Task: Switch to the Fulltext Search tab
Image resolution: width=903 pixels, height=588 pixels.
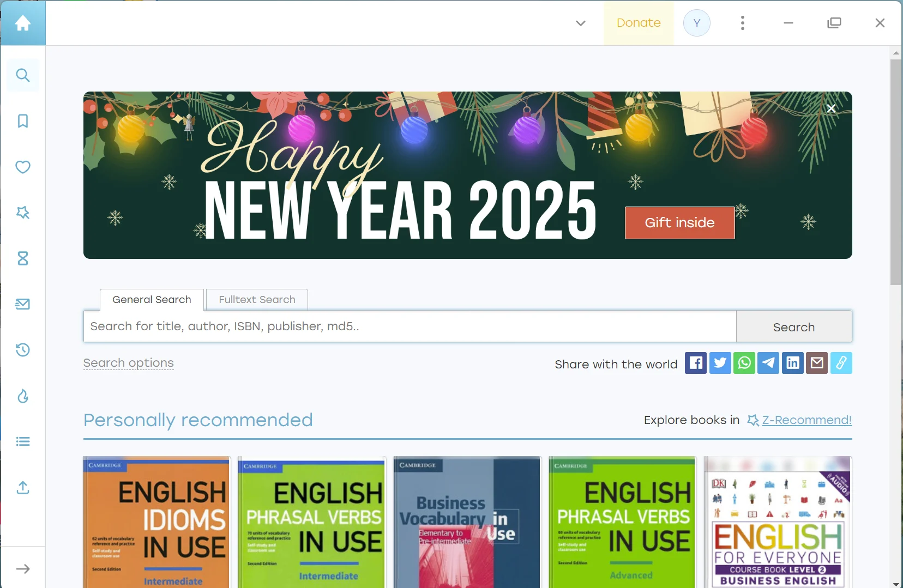Action: (x=257, y=300)
